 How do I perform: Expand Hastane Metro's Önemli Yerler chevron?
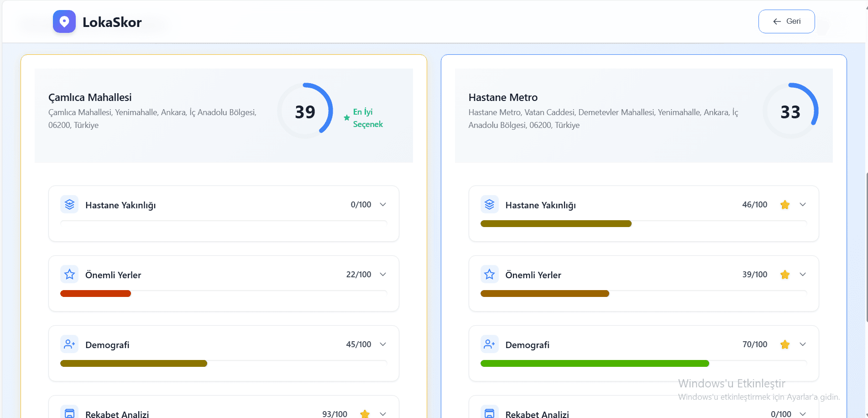point(803,275)
